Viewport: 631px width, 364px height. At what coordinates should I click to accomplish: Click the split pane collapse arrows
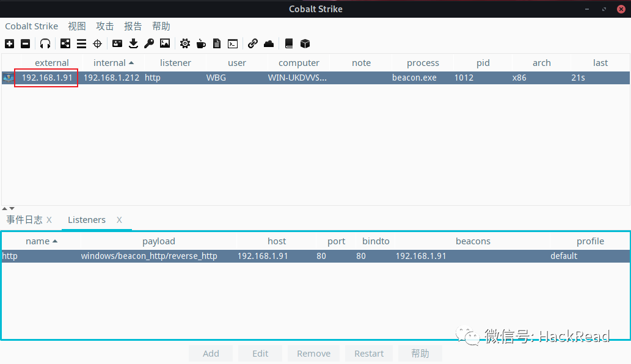8,208
